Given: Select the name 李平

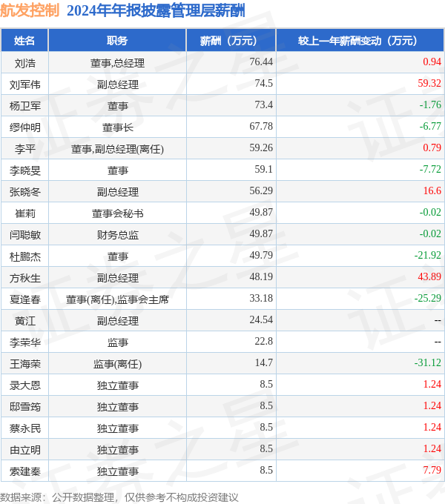Looking at the screenshot, I should pyautogui.click(x=25, y=149).
